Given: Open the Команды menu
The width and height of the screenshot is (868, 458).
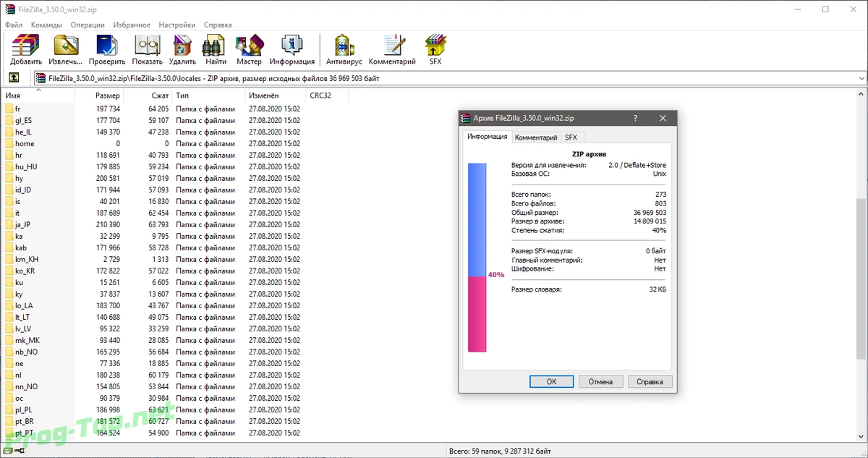Looking at the screenshot, I should click(x=46, y=25).
